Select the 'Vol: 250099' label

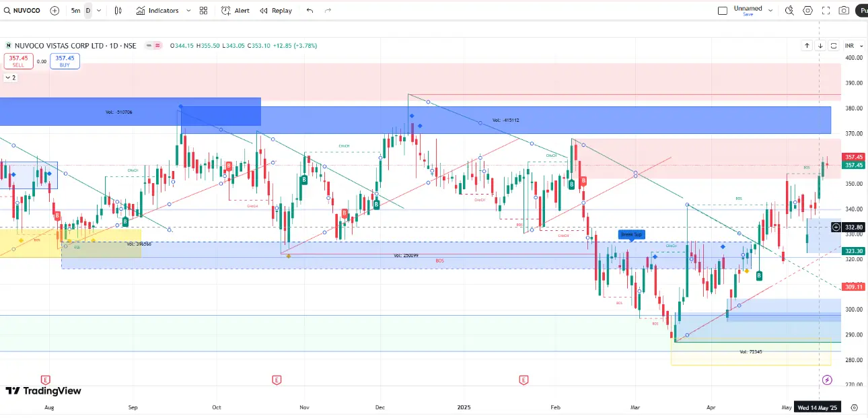[407, 256]
